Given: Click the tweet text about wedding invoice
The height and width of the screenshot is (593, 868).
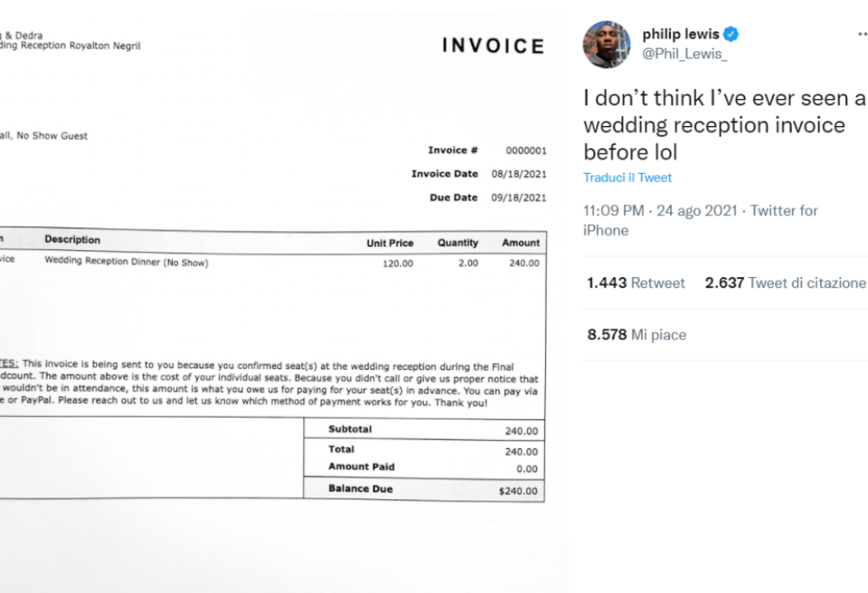Looking at the screenshot, I should (724, 125).
